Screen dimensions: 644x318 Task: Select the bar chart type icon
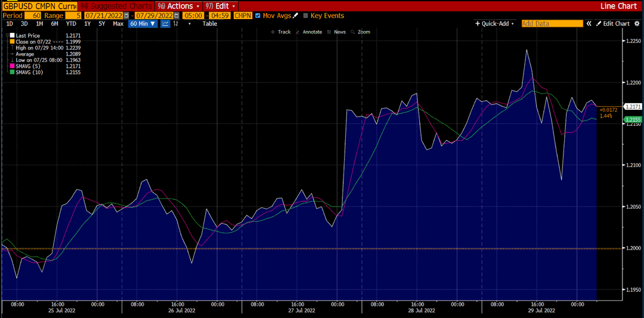(176, 24)
